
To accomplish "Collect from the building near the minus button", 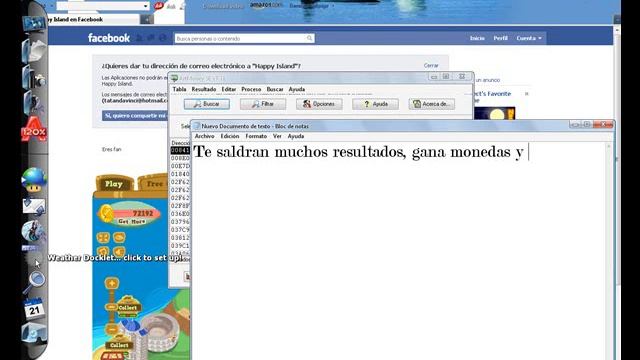I will pyautogui.click(x=119, y=345).
